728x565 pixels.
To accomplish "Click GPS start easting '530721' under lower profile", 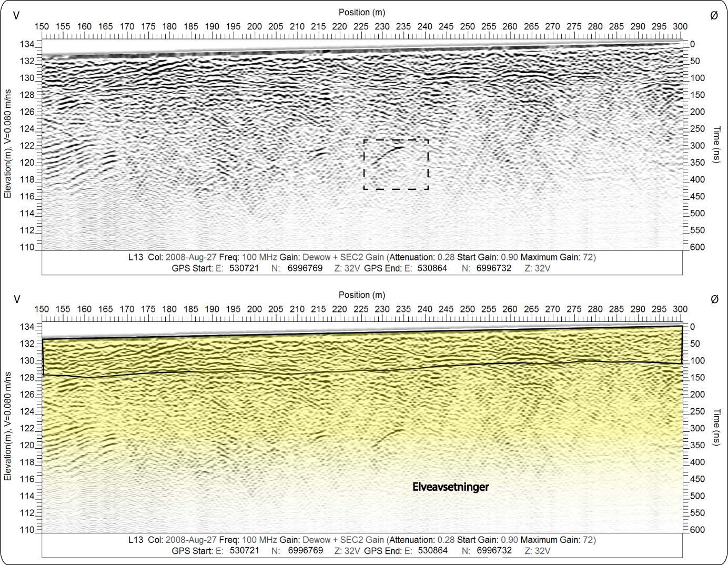I will tap(244, 551).
